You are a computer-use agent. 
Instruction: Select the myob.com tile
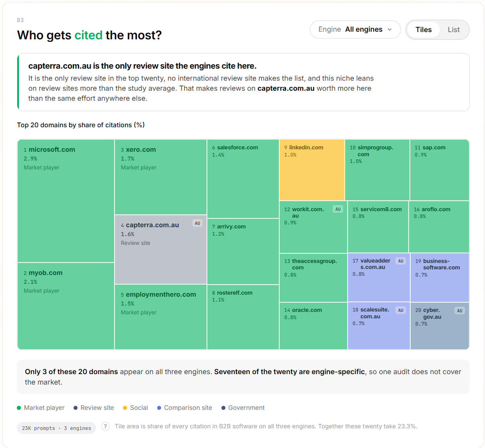coord(66,306)
